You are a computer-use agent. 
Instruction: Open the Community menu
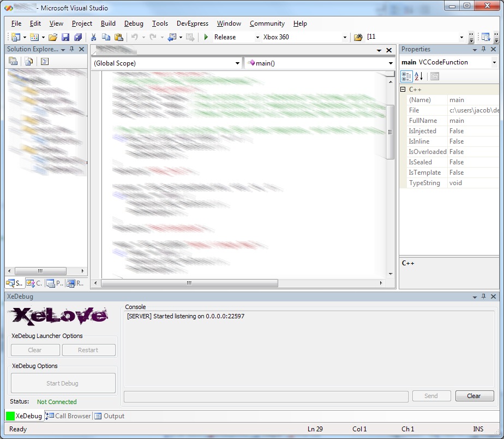coord(267,23)
